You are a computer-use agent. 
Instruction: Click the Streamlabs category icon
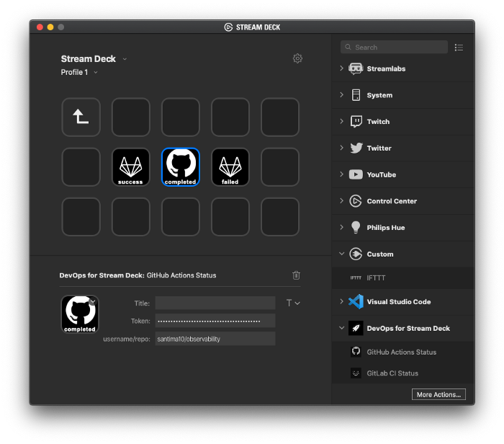click(356, 69)
